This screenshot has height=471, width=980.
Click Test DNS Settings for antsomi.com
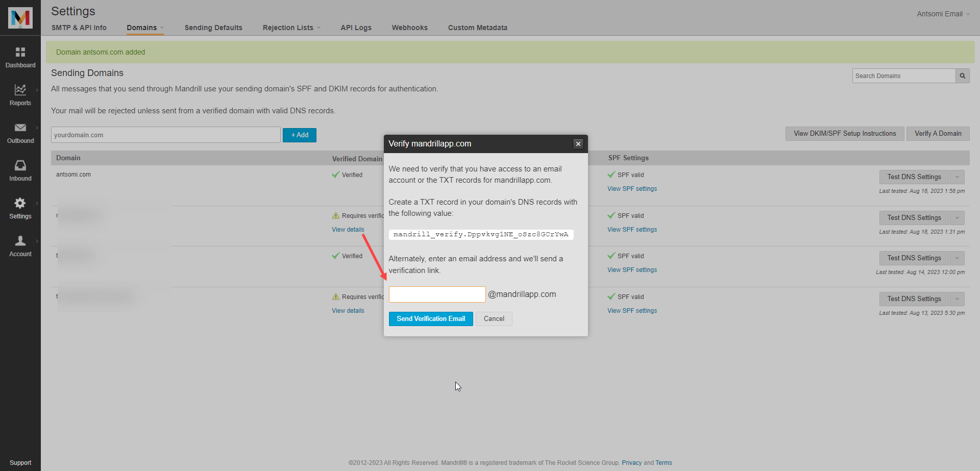[x=914, y=177]
